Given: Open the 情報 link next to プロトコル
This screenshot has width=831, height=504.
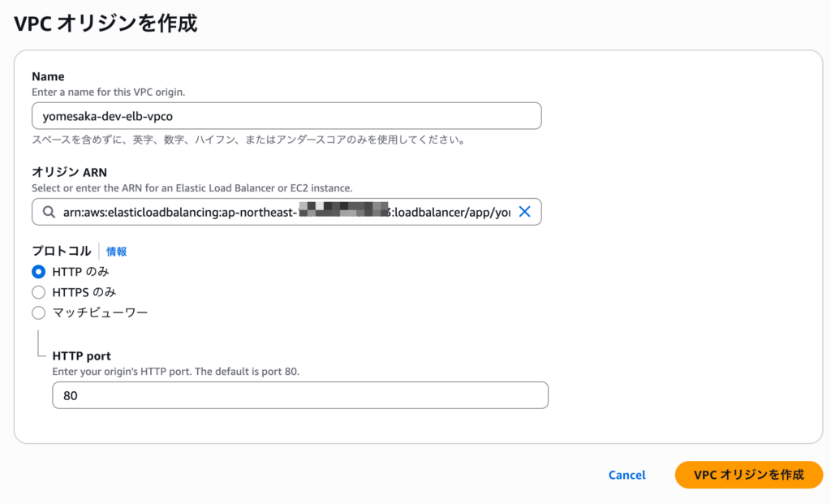Looking at the screenshot, I should pyautogui.click(x=117, y=252).
